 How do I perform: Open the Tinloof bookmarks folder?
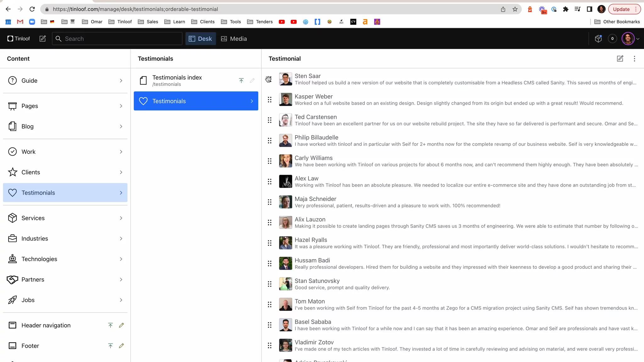click(x=120, y=22)
